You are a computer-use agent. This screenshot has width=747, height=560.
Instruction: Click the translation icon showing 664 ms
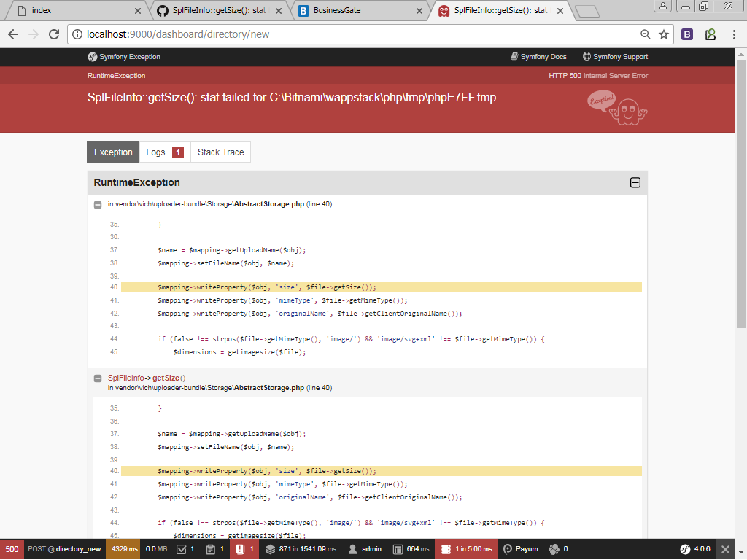coord(397,548)
